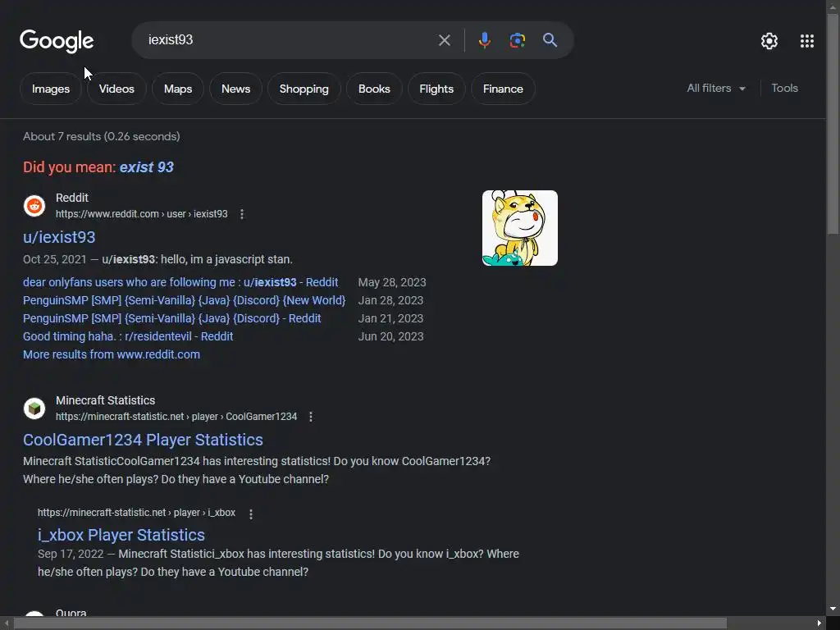Viewport: 840px width, 630px height.
Task: Switch to the News filter
Action: tap(235, 89)
